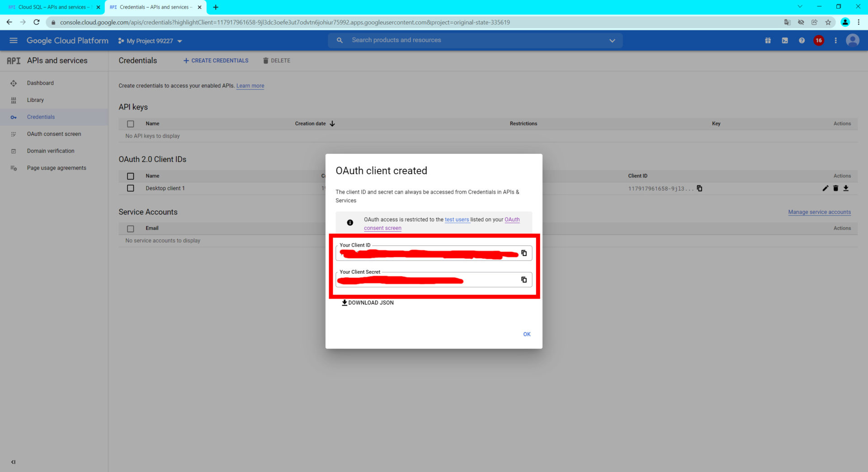
Task: View the 16 notifications badge
Action: pos(819,40)
